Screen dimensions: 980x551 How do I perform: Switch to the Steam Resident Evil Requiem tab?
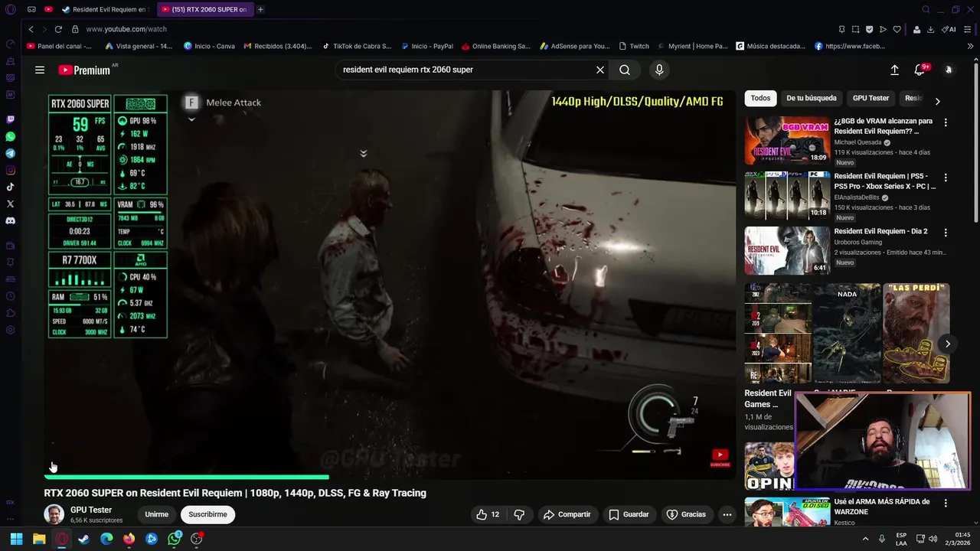click(104, 9)
